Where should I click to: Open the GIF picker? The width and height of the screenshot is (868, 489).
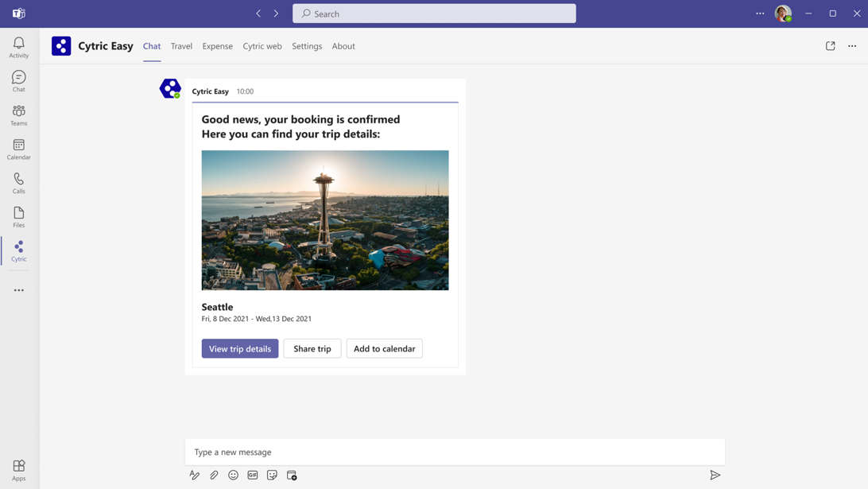[x=253, y=475]
